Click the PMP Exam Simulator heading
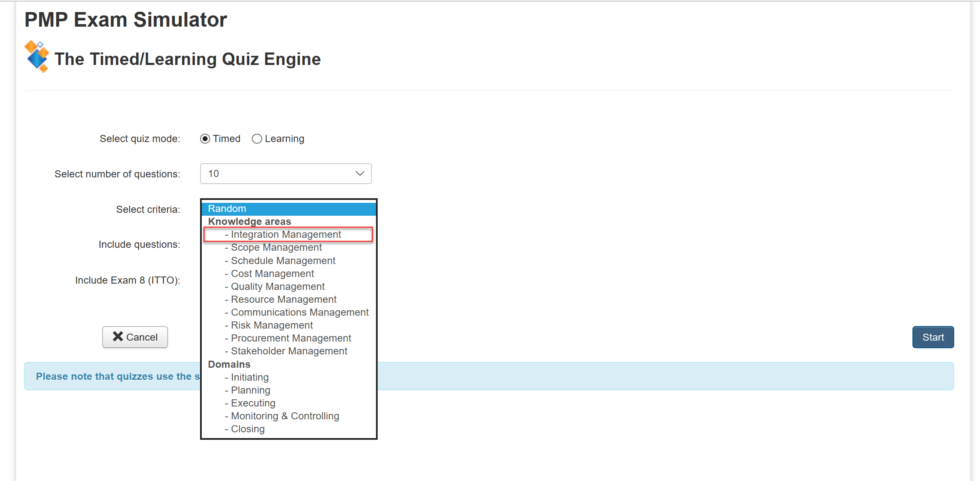 126,20
